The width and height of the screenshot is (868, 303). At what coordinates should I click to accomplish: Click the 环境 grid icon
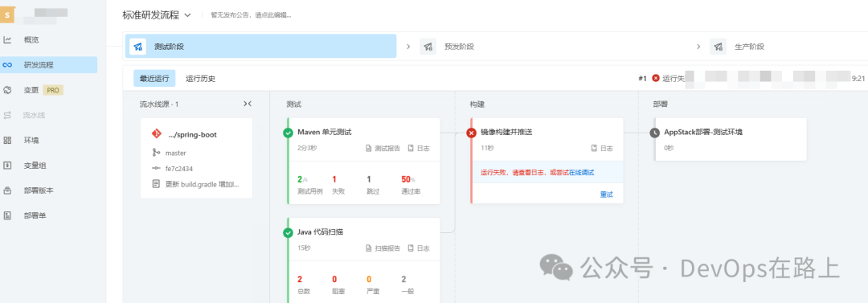tap(8, 140)
